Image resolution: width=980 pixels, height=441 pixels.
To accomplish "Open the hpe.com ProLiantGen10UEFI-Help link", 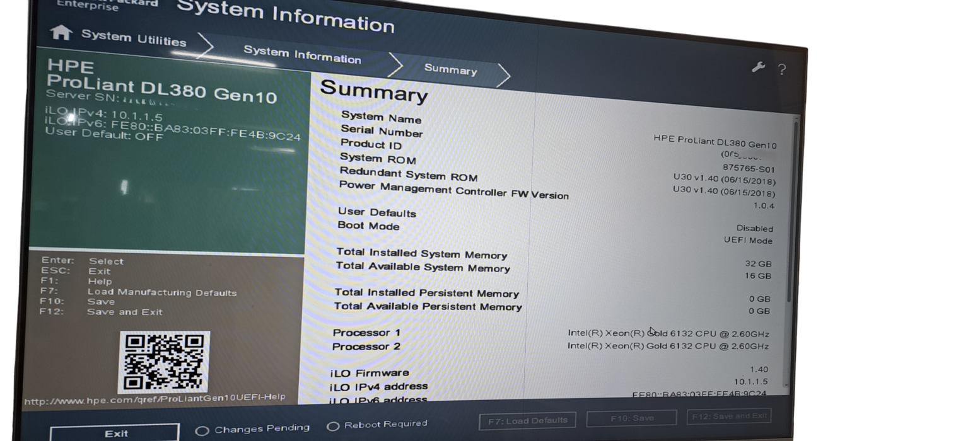I will coord(155,399).
